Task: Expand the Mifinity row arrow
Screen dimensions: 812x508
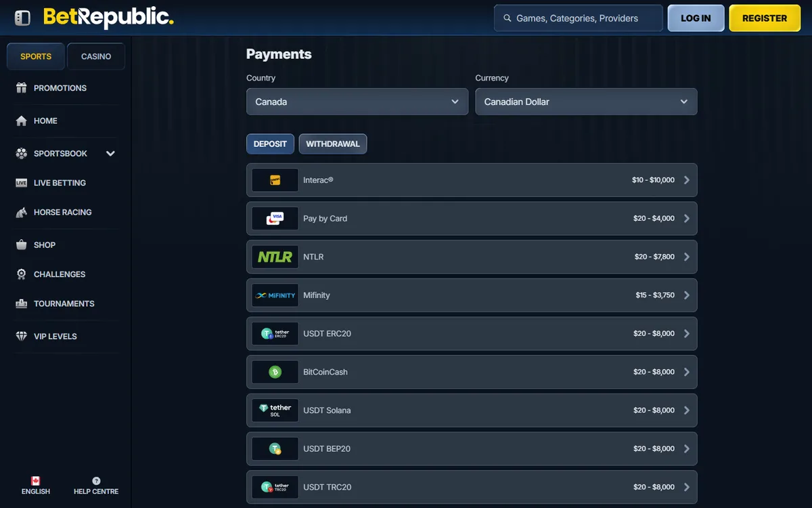Action: (x=687, y=295)
